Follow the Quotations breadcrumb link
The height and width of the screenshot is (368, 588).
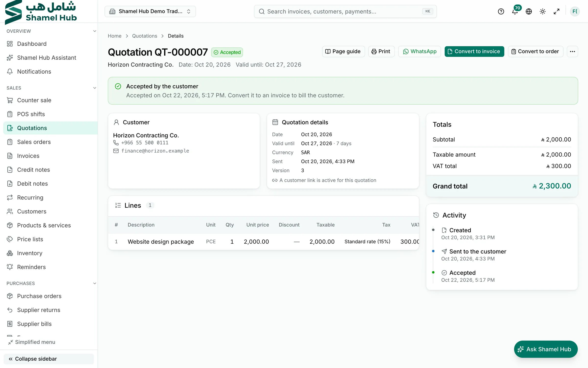pyautogui.click(x=145, y=36)
